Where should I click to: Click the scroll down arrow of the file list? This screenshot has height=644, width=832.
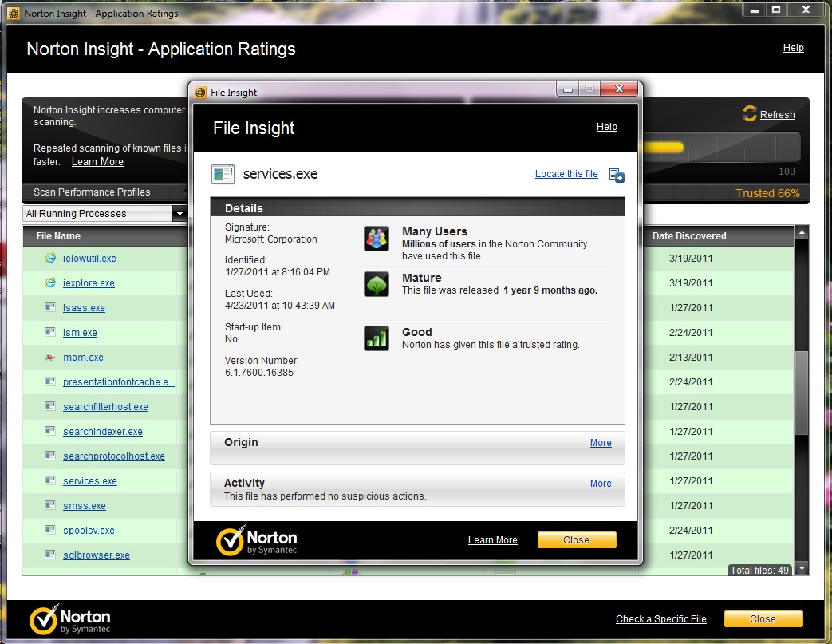click(802, 568)
